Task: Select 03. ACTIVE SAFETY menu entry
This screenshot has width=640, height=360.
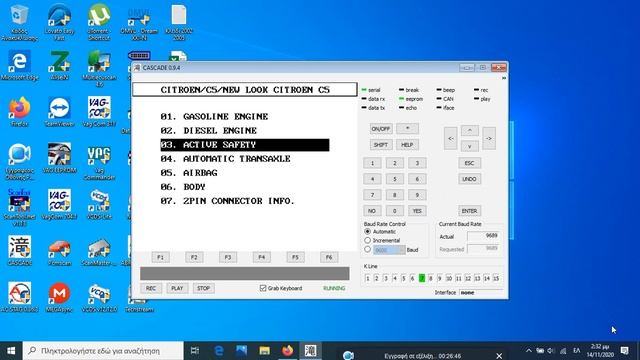Action: pos(244,145)
